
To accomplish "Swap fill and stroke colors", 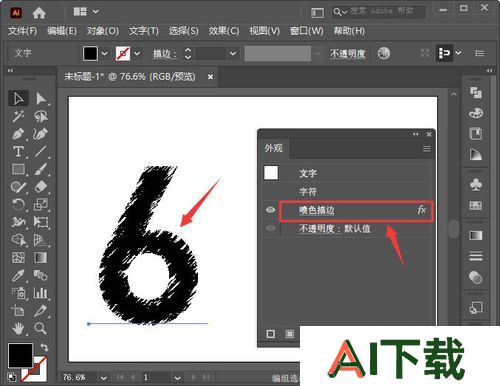I will pyautogui.click(x=44, y=347).
